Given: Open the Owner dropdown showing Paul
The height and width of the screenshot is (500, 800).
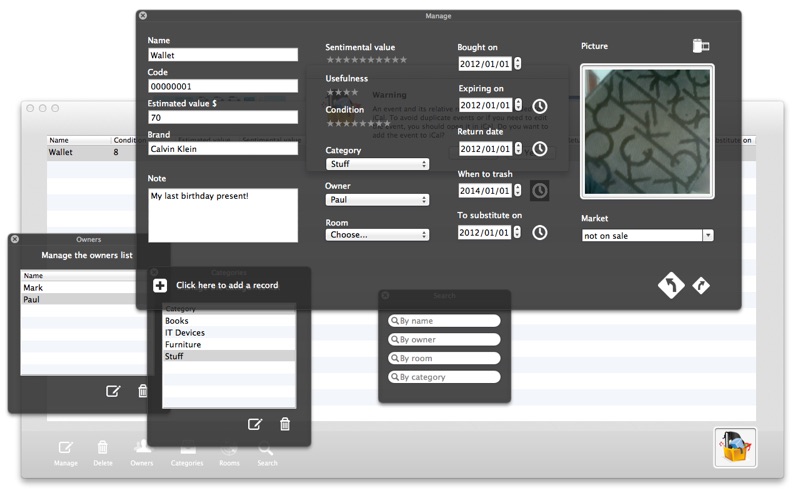Looking at the screenshot, I should pos(377,199).
